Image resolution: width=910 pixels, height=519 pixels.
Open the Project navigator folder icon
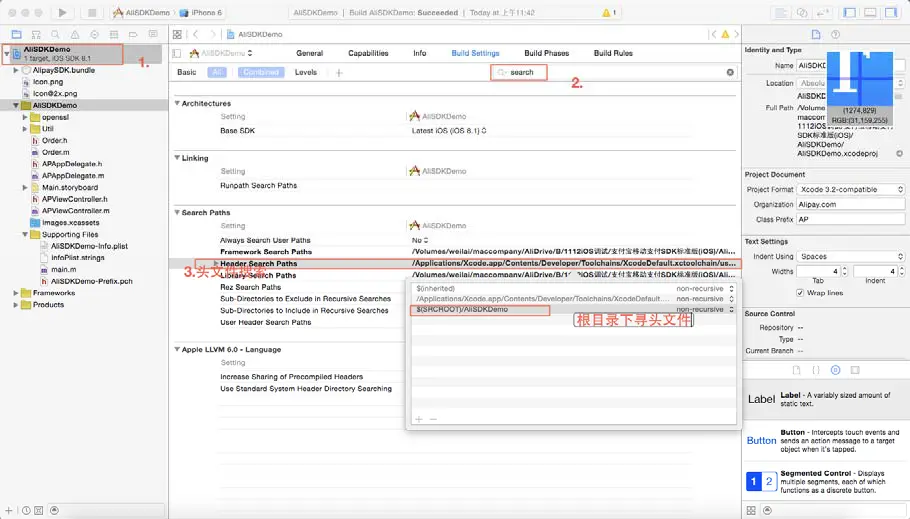[x=16, y=34]
